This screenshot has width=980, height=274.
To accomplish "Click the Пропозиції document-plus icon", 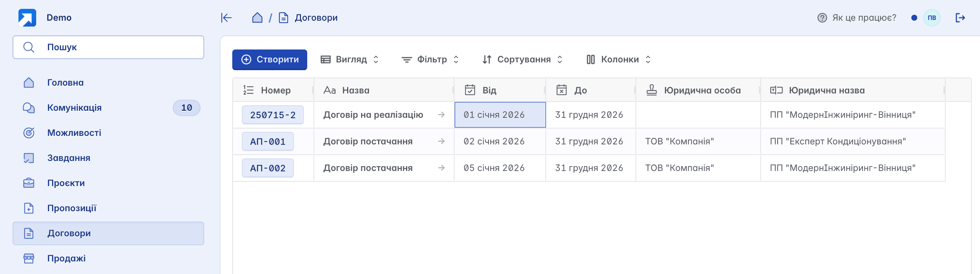I will click(29, 208).
